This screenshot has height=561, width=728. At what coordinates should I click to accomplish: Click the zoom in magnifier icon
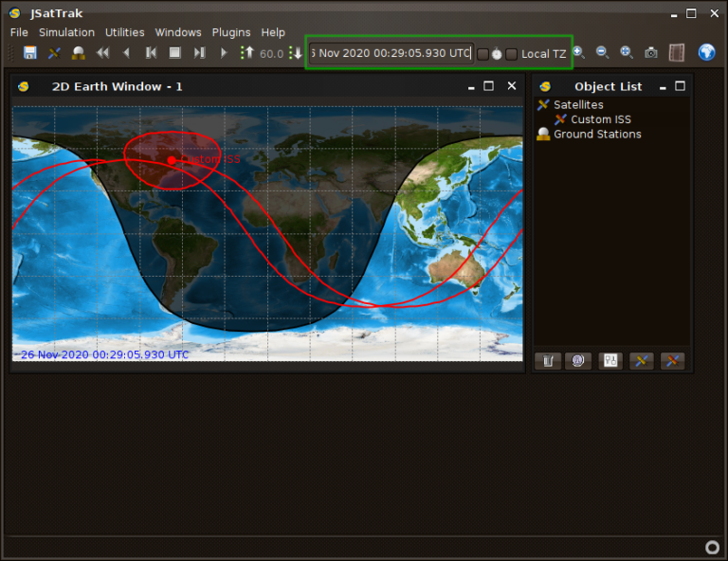[x=578, y=53]
